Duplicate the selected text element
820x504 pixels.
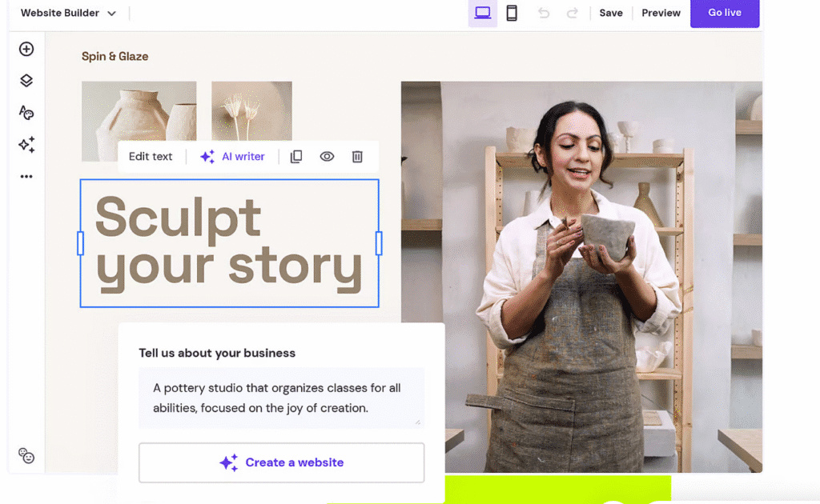pos(296,157)
